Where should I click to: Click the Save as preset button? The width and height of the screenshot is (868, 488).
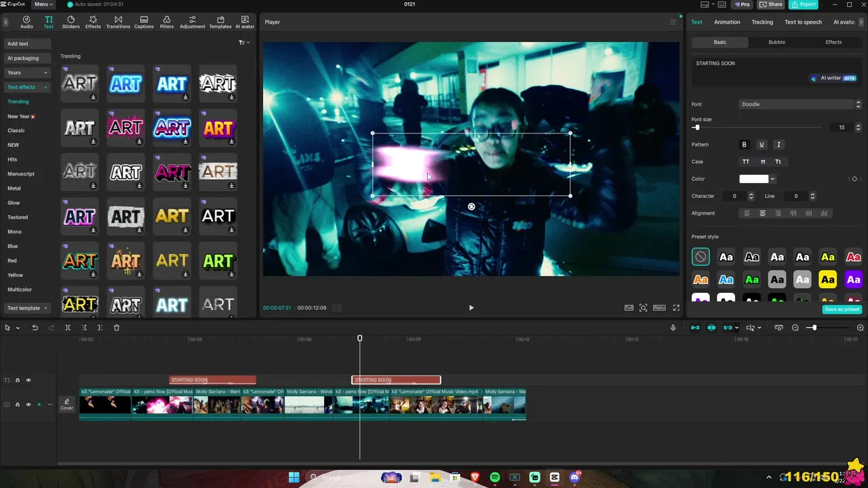pos(842,309)
